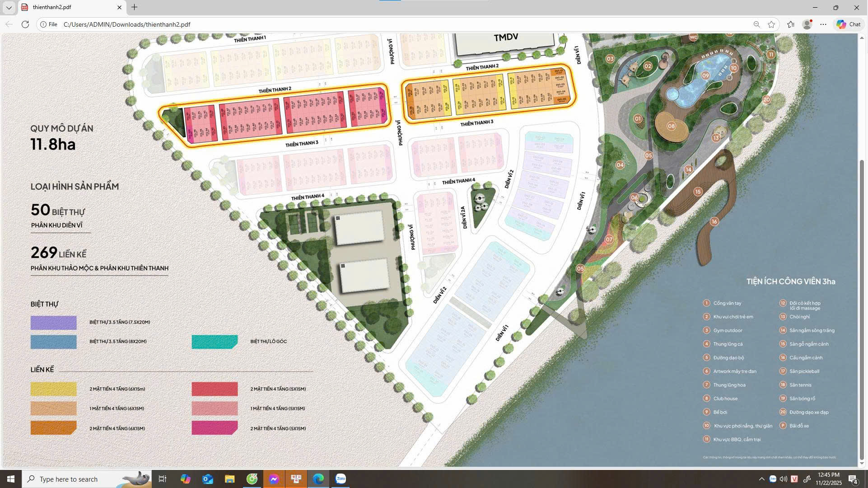Click the address bar file path
This screenshot has height=488, width=868.
coord(127,24)
